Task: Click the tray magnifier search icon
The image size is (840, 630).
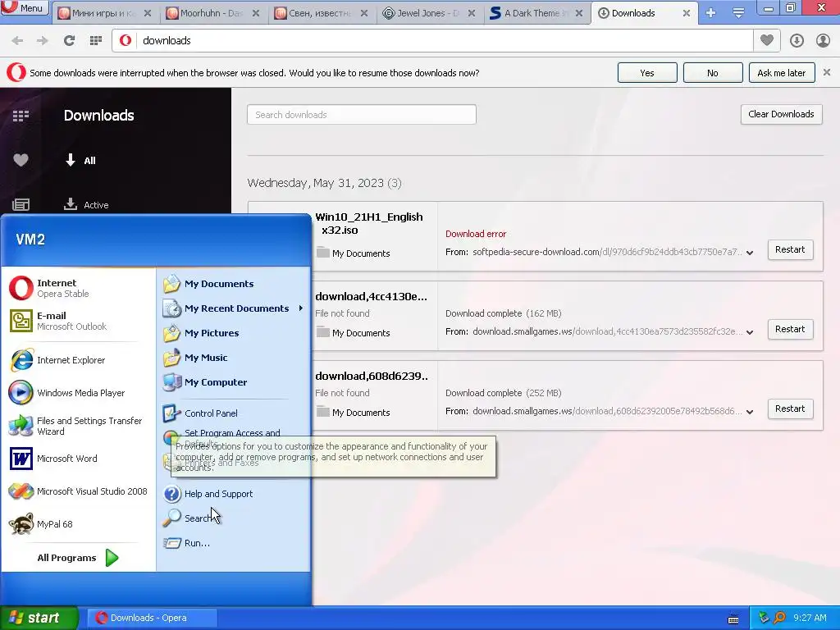Action: (779, 618)
